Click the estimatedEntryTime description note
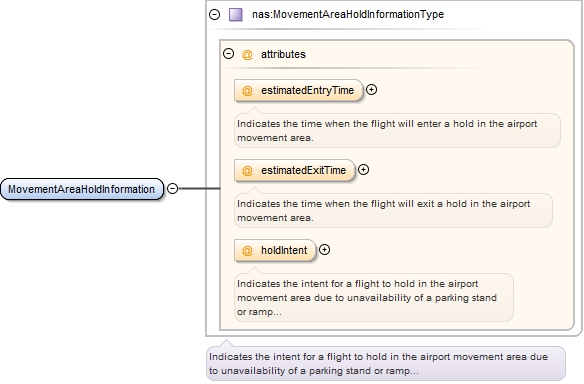 (397, 130)
